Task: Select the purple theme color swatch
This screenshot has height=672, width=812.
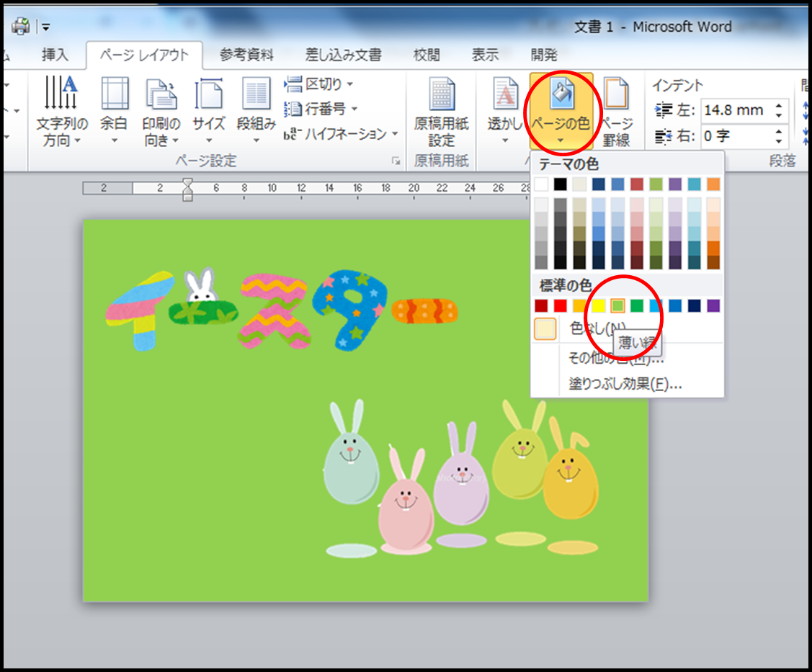Action: pyautogui.click(x=675, y=184)
